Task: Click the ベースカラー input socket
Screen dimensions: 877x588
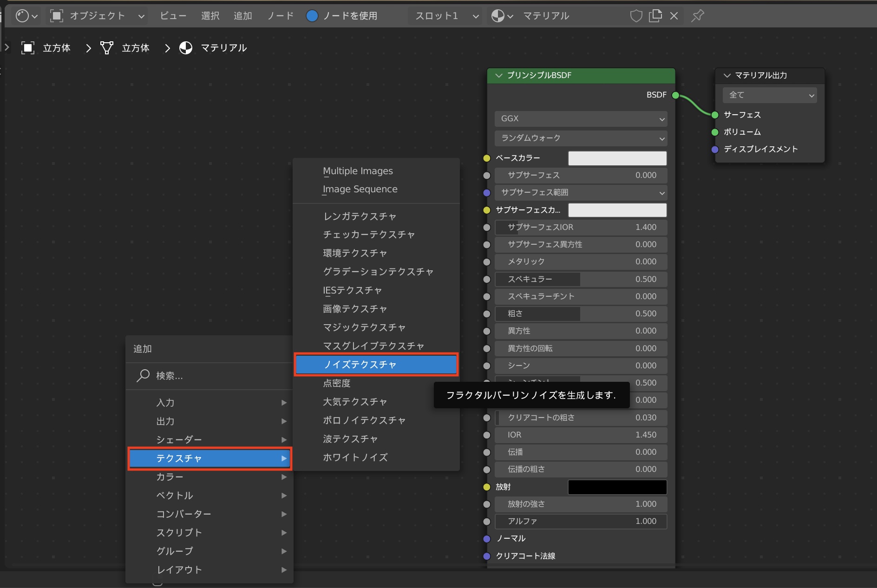Action: (x=487, y=158)
